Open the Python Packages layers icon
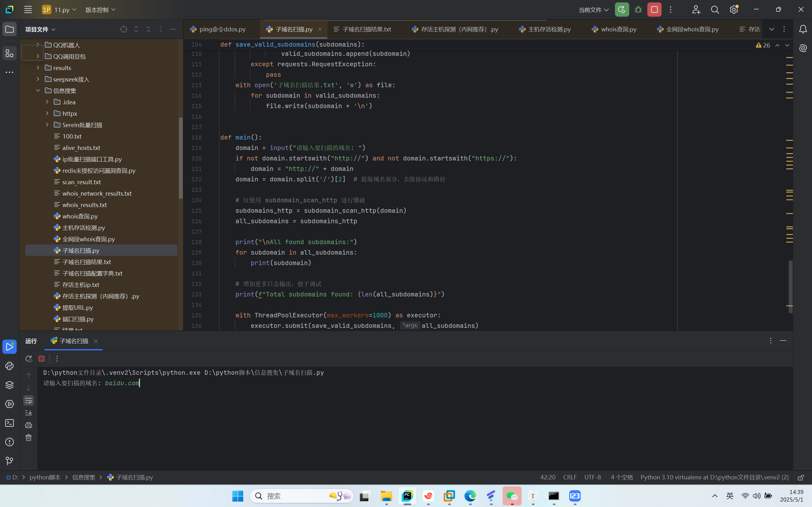Screen dimensions: 812x507 [x=10, y=385]
